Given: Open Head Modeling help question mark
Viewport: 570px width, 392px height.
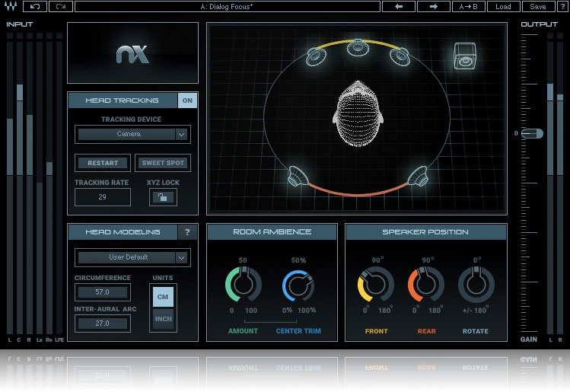Looking at the screenshot, I should click(187, 232).
